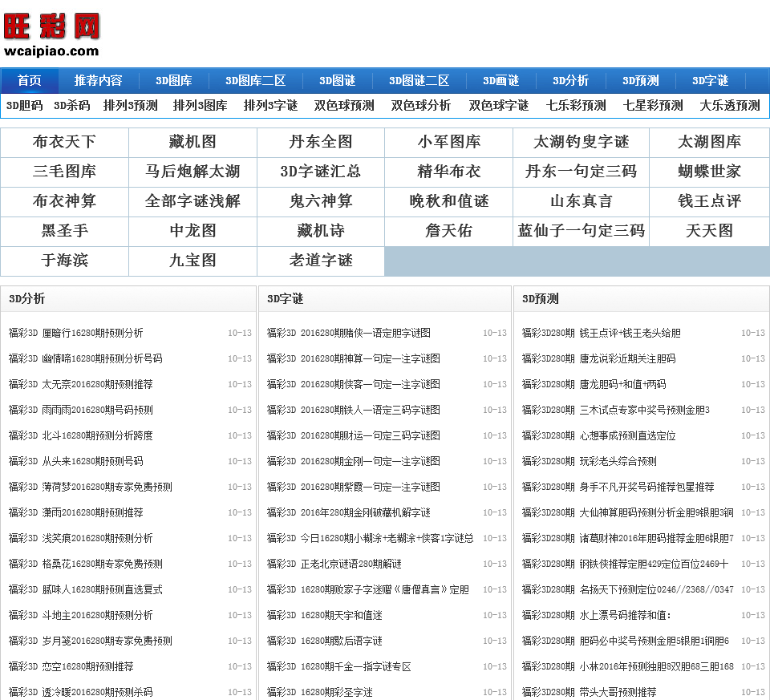Click 蝴蝶世家 grid cell
This screenshot has width=770, height=700.
(x=709, y=172)
